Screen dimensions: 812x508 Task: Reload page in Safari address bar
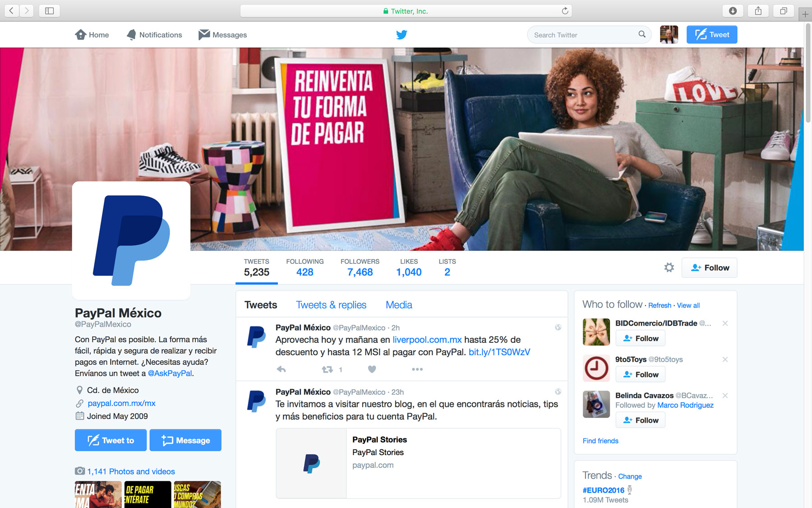click(x=565, y=11)
